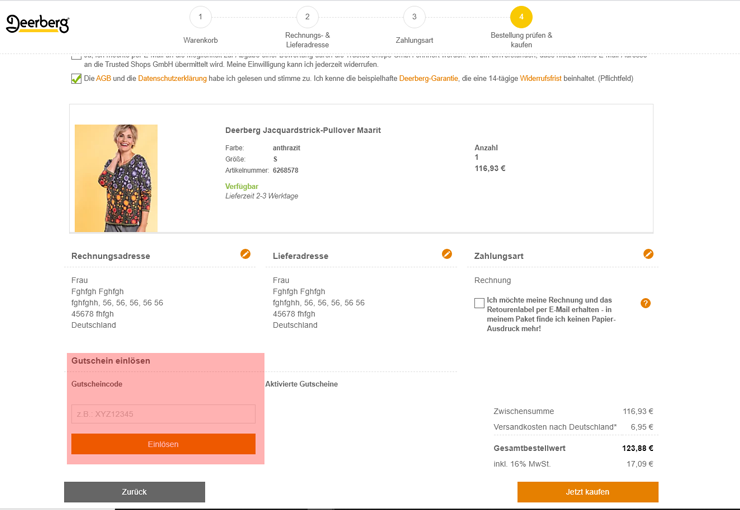Click the Versandkosten 6,95 € amount

[642, 427]
